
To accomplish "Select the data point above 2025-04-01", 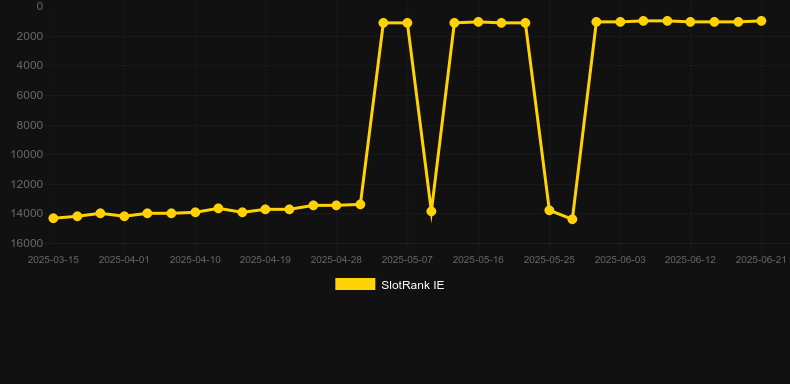I will click(x=124, y=216).
